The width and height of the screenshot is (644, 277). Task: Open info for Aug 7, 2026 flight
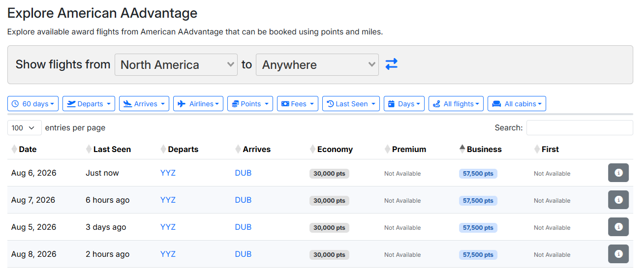tap(618, 200)
